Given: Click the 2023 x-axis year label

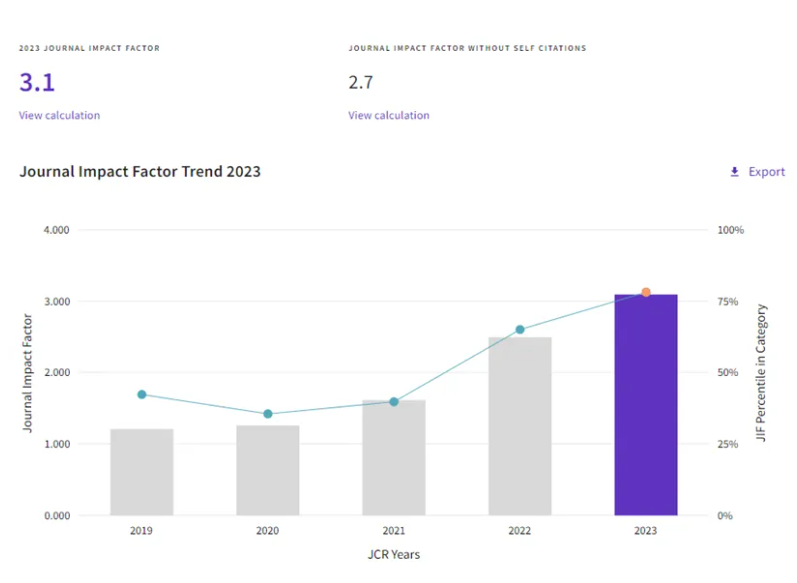Looking at the screenshot, I should pos(646,531).
